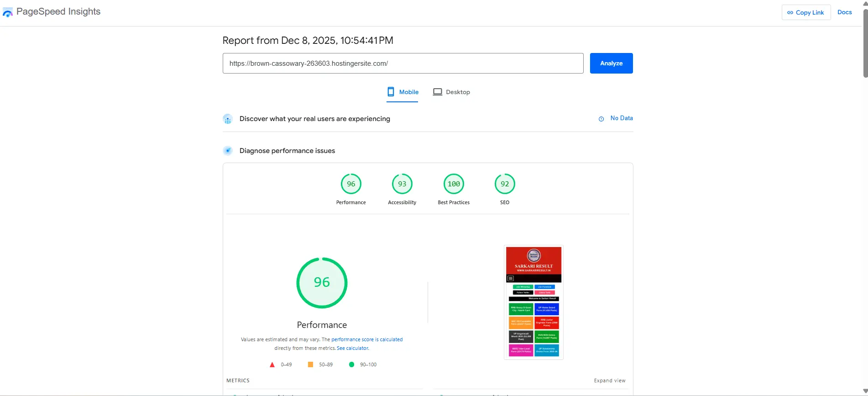The image size is (868, 396).
Task: Click the Sarkari Result page screenshot thumbnail
Action: point(533,302)
